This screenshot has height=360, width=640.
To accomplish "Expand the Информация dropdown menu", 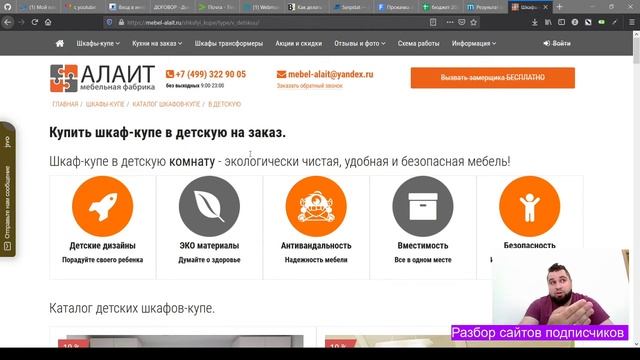I will pyautogui.click(x=474, y=43).
